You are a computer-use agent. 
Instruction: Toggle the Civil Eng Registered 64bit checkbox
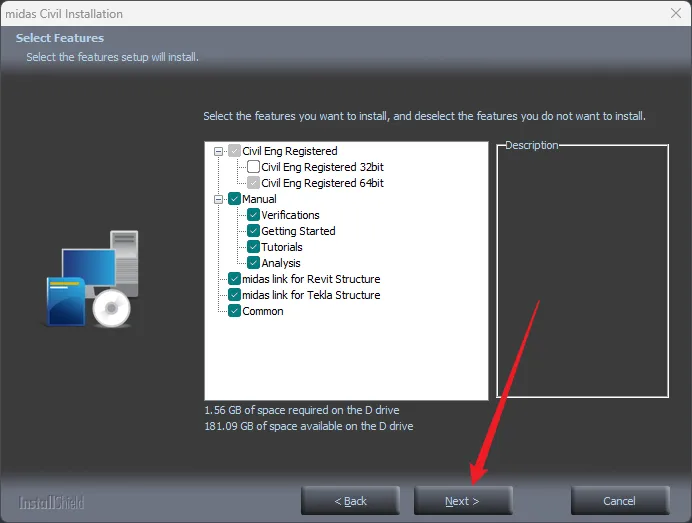pyautogui.click(x=253, y=183)
